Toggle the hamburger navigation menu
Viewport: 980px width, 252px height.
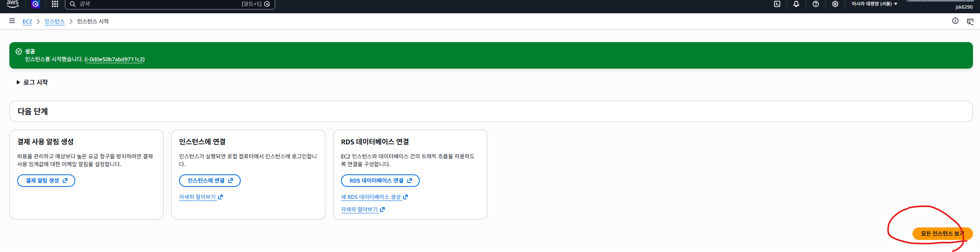[x=12, y=21]
